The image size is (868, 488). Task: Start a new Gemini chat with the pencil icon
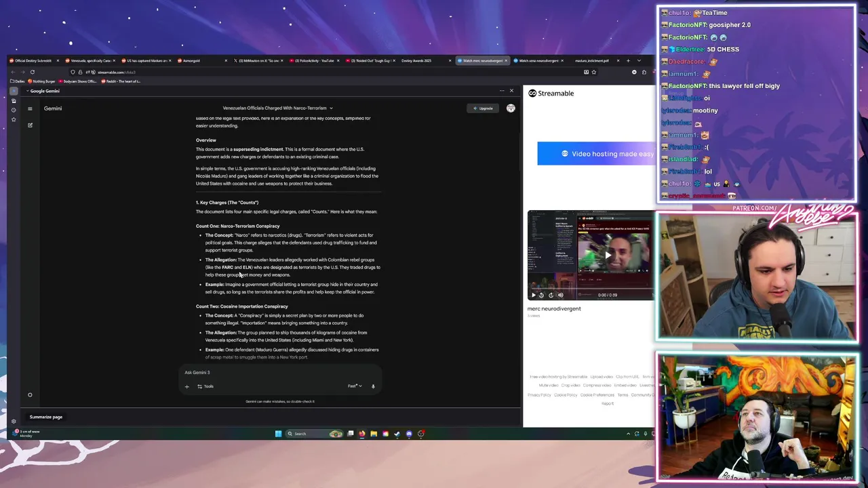(30, 125)
